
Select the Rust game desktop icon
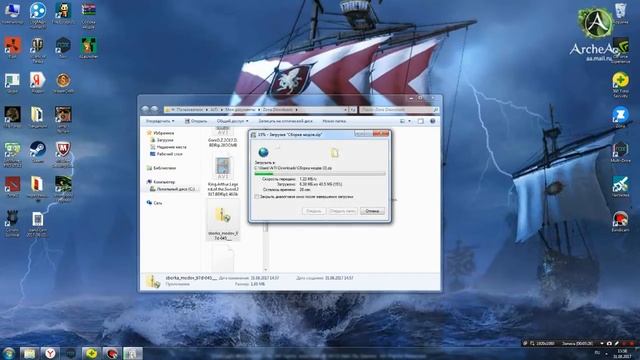pos(12,48)
